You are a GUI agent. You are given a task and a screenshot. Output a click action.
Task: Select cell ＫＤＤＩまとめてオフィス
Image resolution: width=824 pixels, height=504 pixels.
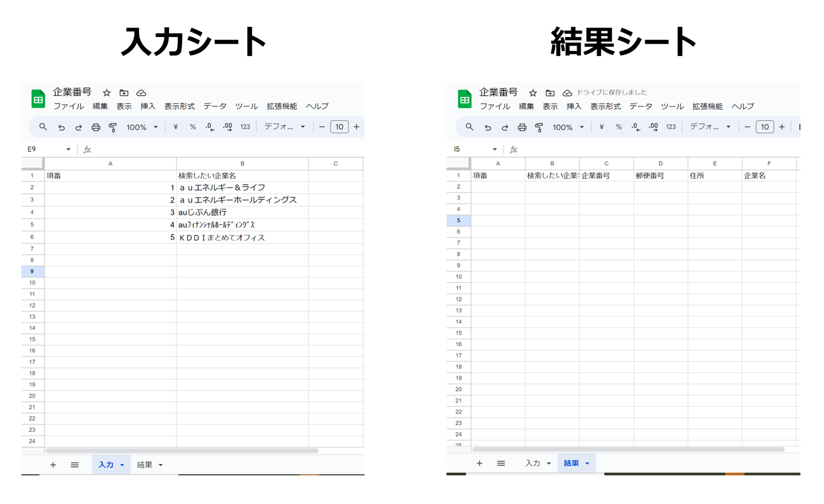[x=242, y=238]
